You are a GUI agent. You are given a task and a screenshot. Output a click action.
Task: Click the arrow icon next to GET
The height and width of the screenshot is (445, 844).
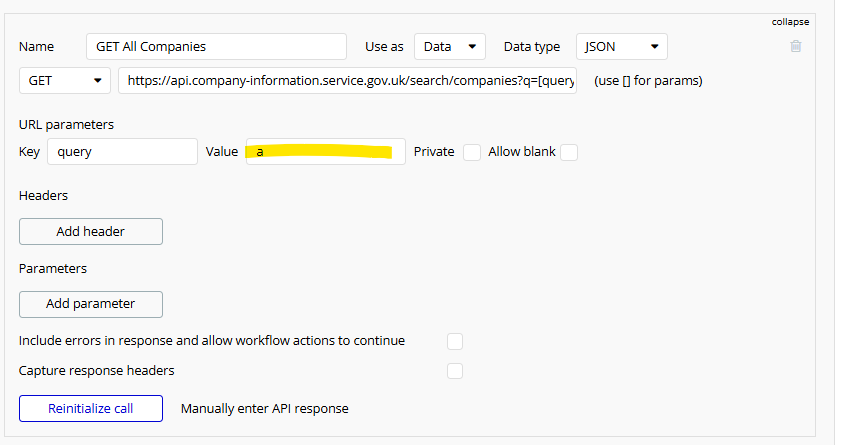click(x=97, y=81)
